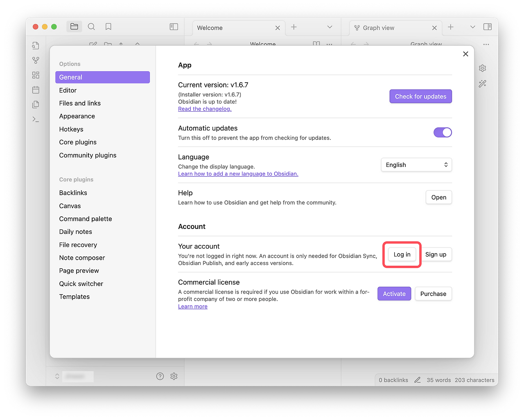Go to Hotkeys settings
This screenshot has width=524, height=420.
click(102, 129)
